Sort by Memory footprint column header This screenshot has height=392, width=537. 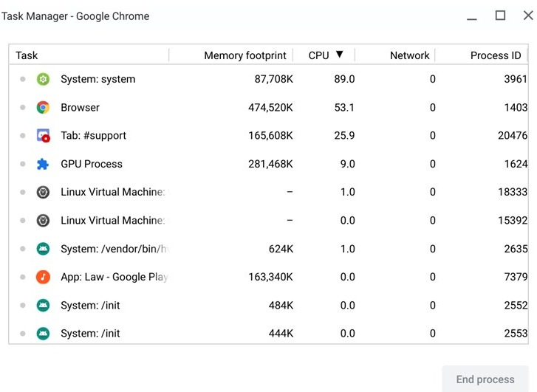pyautogui.click(x=231, y=55)
